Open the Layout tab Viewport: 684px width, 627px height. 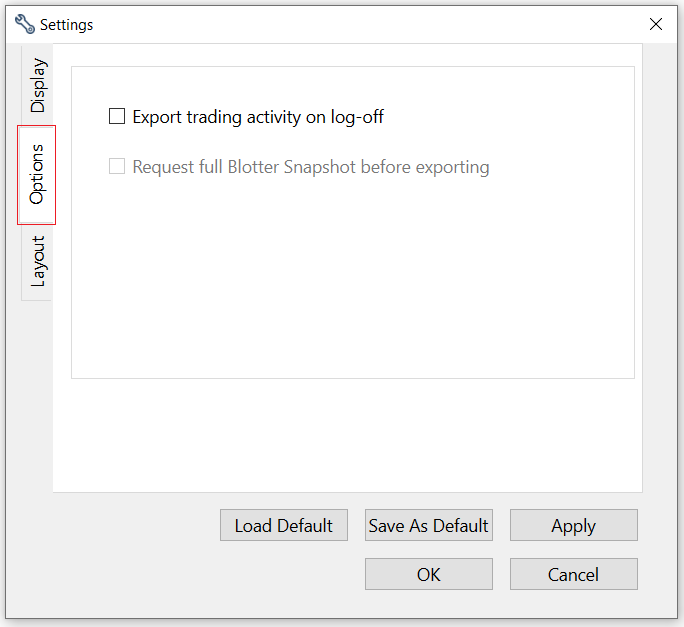pyautogui.click(x=37, y=261)
